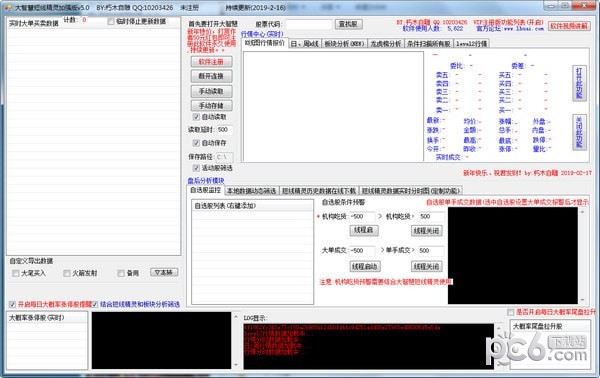Open the 本地数据动态筛选 tab
This screenshot has width=600, height=378.
[x=251, y=191]
